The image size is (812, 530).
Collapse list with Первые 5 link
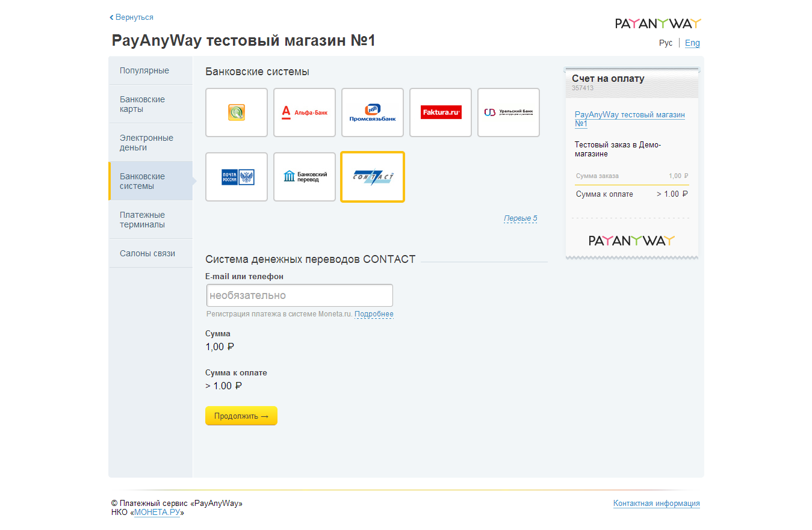click(x=521, y=218)
